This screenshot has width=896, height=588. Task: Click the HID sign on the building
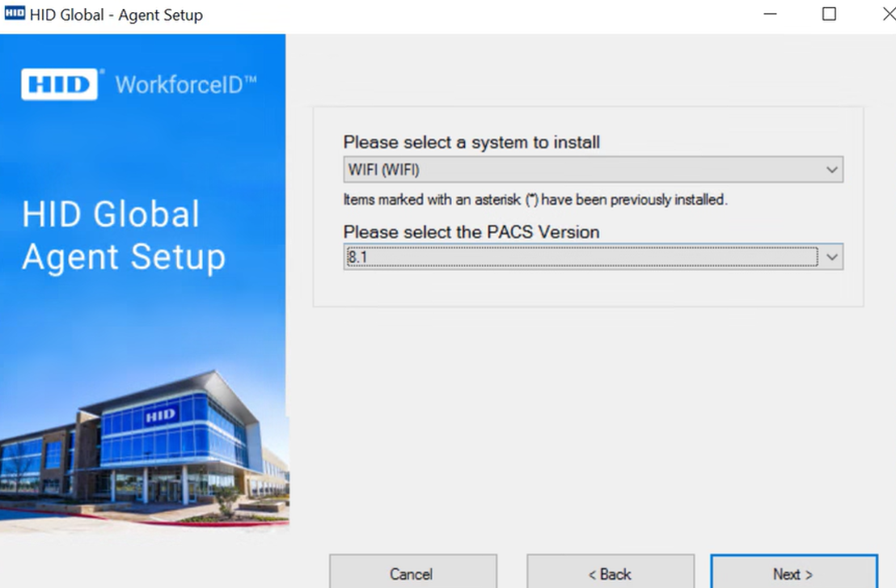coord(160,417)
